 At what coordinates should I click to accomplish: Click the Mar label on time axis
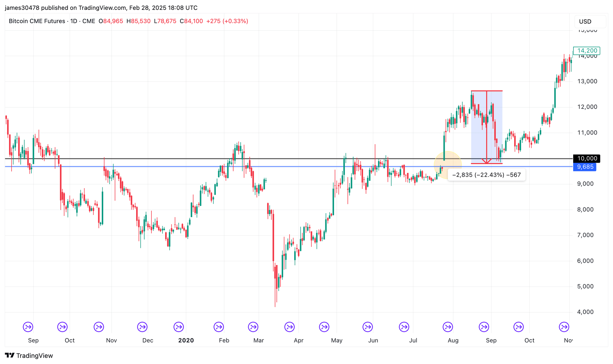tap(259, 340)
